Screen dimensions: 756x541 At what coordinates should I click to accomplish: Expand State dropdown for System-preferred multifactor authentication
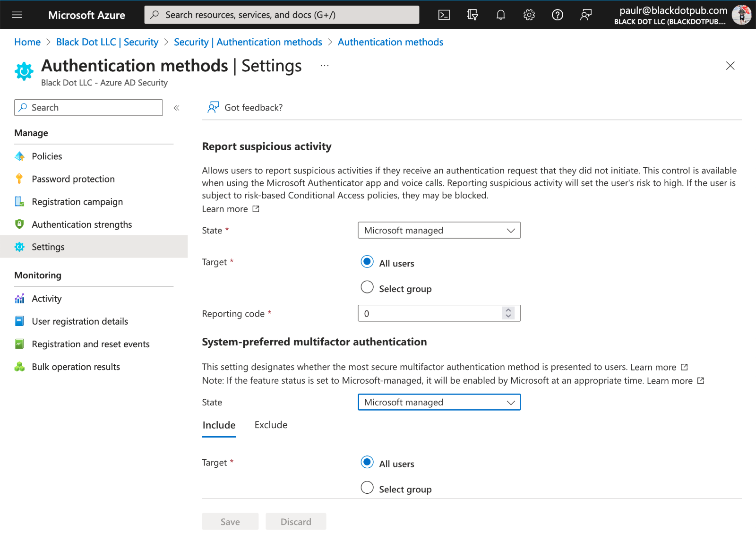(439, 403)
